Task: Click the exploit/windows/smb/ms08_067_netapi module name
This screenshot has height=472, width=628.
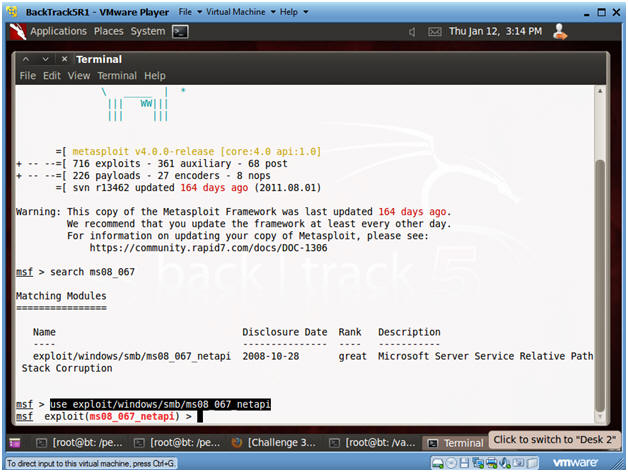Action: (x=132, y=356)
